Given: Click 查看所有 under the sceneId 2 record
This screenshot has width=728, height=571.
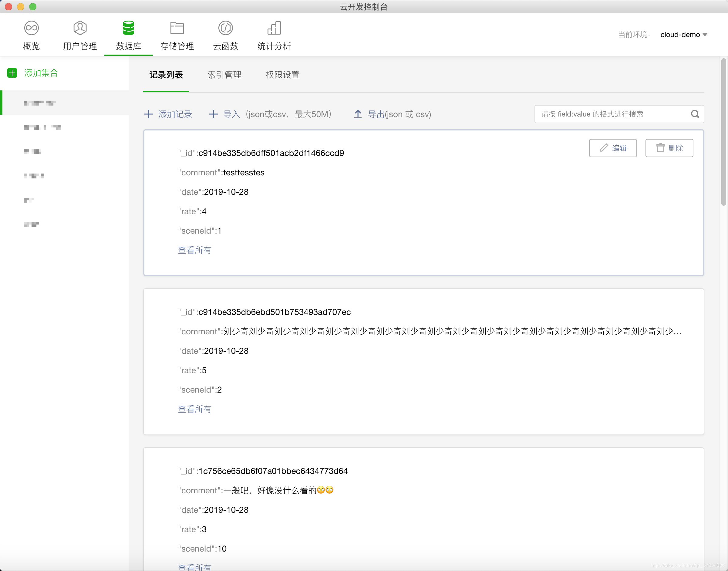Looking at the screenshot, I should [194, 409].
